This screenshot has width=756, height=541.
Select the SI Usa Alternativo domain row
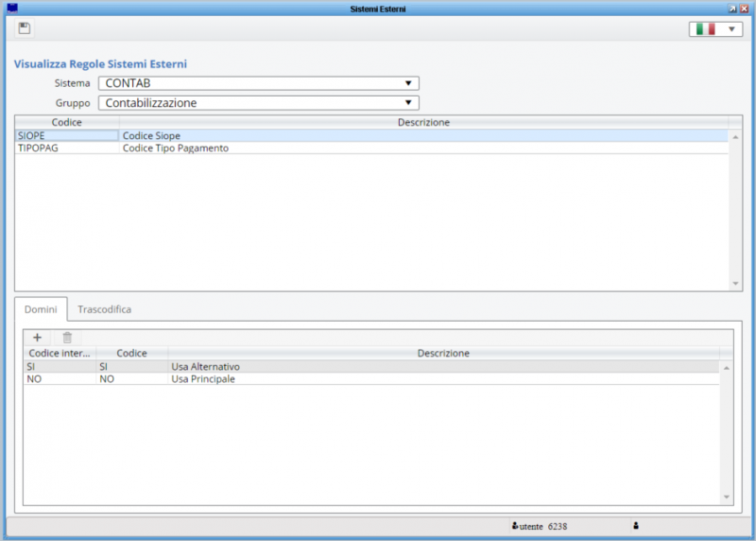coord(371,366)
